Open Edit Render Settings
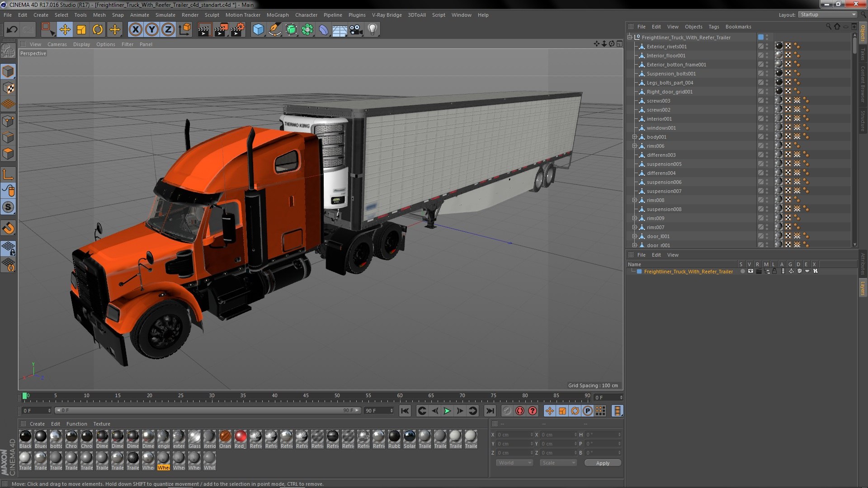The width and height of the screenshot is (868, 488). pyautogui.click(x=238, y=30)
